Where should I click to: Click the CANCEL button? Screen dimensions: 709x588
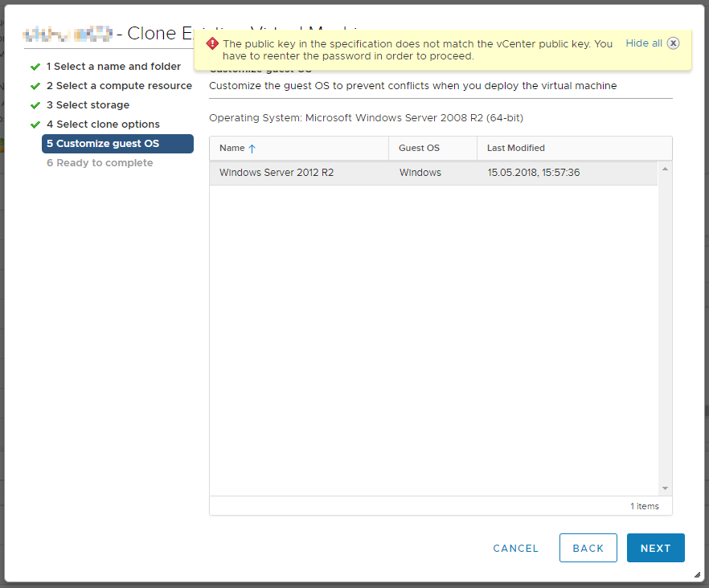point(515,548)
